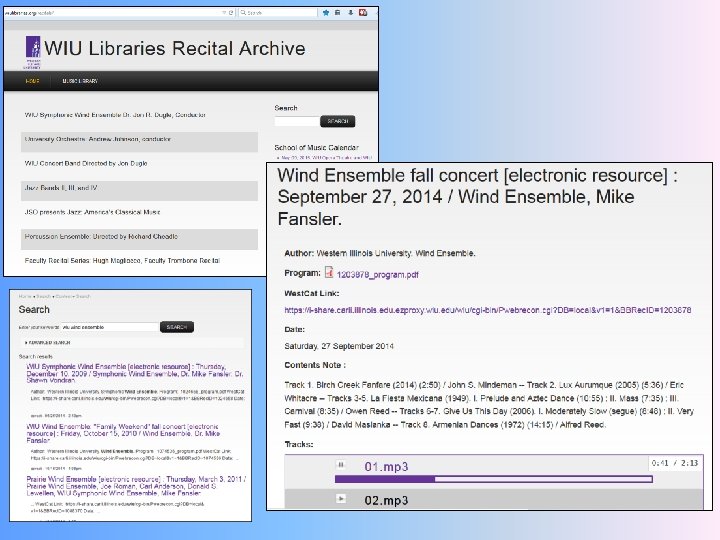Open WIU Symphonic Wind Ensemble Dr. Dugle entry
Viewport: 720px width, 540px height.
[x=115, y=115]
